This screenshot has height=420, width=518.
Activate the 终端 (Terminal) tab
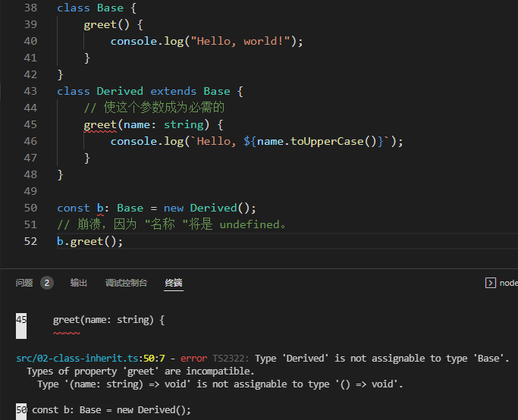tap(174, 283)
